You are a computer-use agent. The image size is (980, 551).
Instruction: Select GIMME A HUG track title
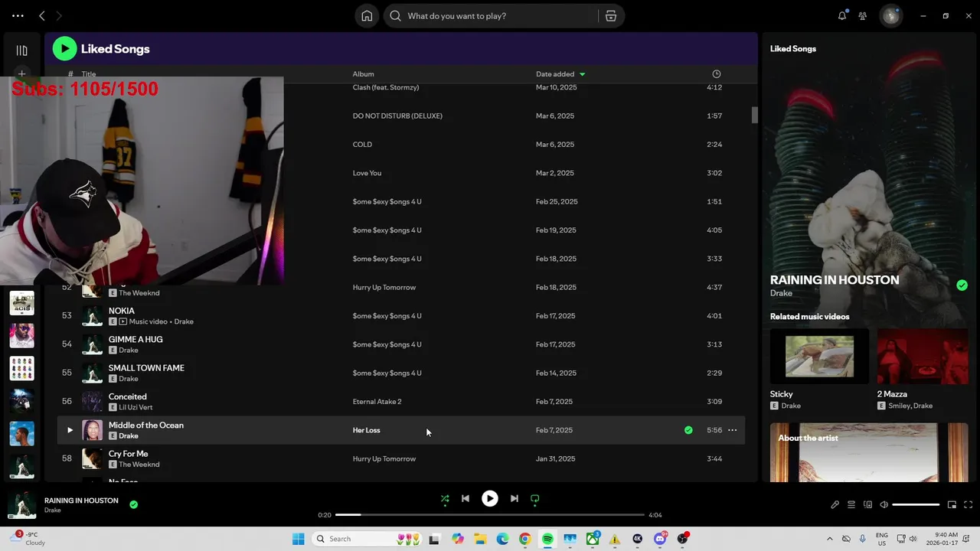pyautogui.click(x=136, y=340)
